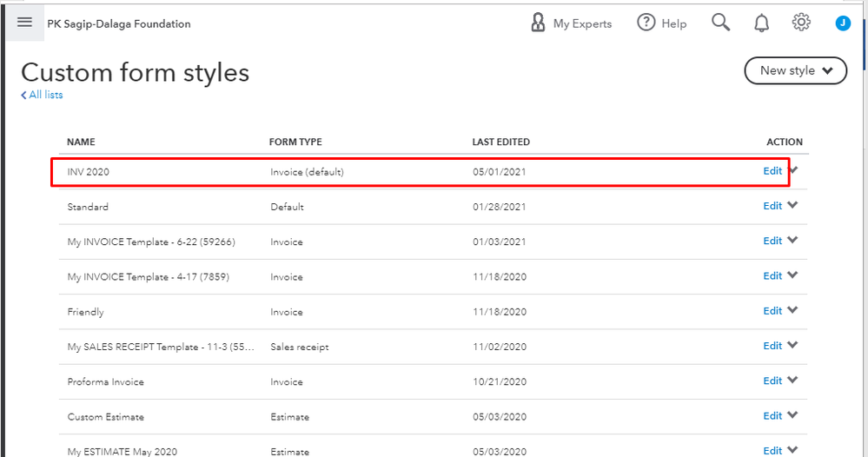Edit the My SALES RECEIPT Template style
Screen dimensions: 868x457
772,346
